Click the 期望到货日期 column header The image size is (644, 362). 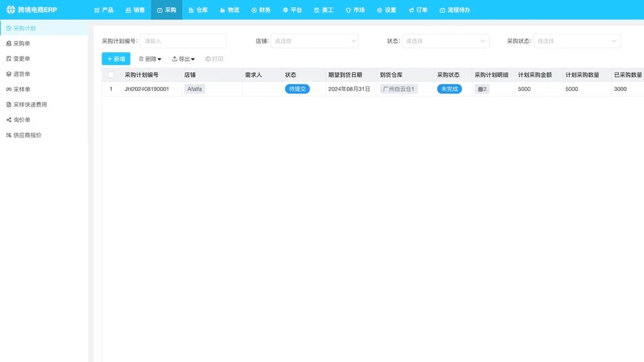pyautogui.click(x=345, y=75)
